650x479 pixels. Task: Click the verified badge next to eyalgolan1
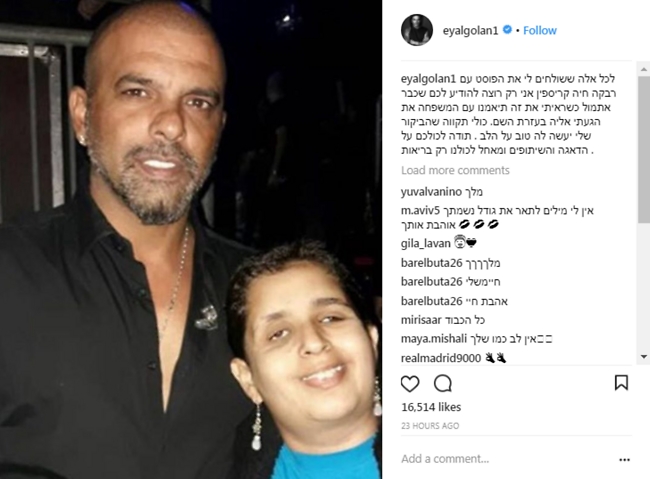click(507, 30)
